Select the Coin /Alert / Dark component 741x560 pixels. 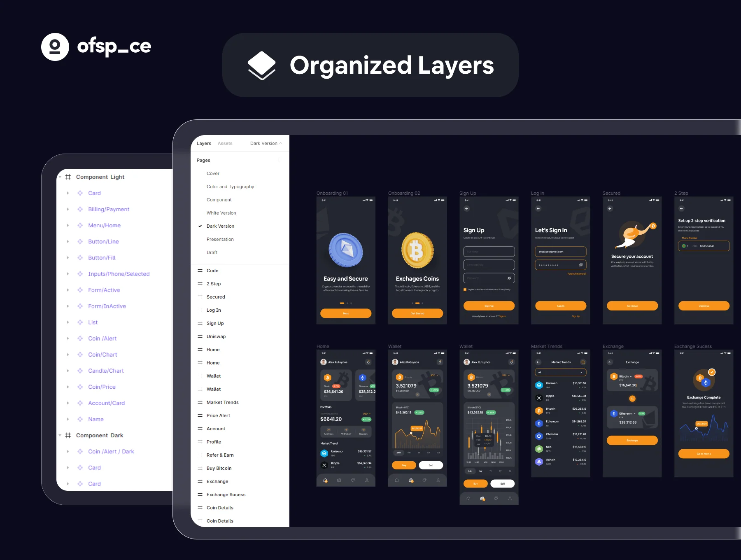[111, 451]
